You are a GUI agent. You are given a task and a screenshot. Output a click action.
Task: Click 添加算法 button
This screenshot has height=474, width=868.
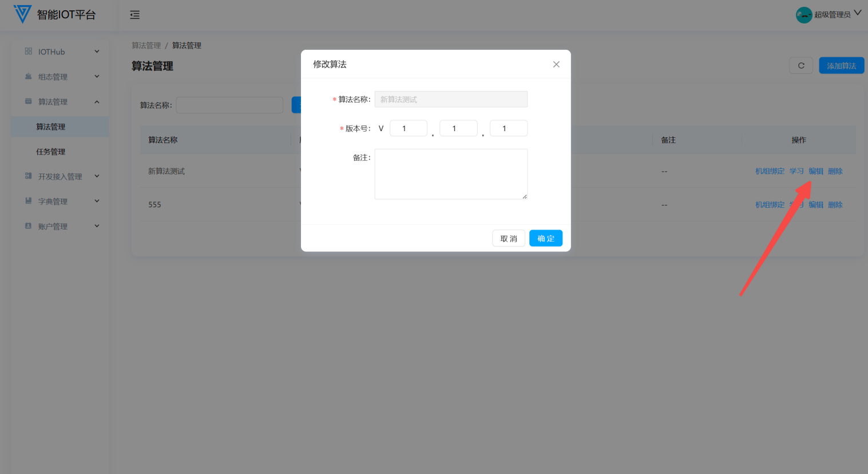click(x=841, y=66)
